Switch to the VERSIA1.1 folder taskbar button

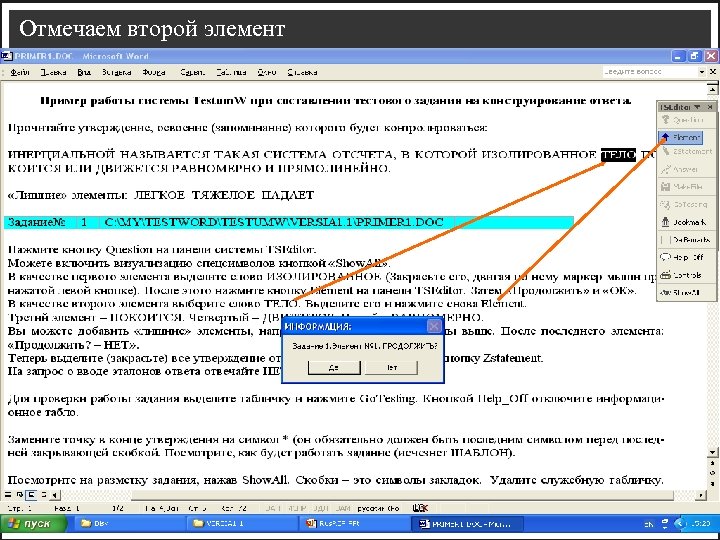click(243, 523)
